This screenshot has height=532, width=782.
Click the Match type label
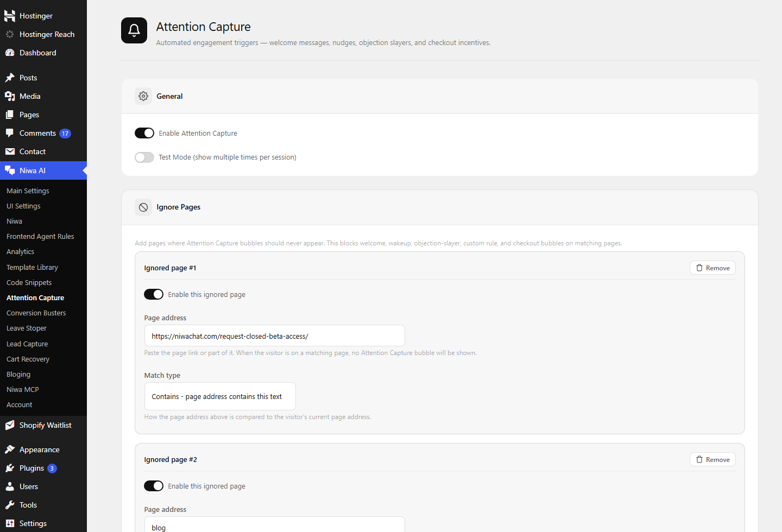[x=162, y=376]
